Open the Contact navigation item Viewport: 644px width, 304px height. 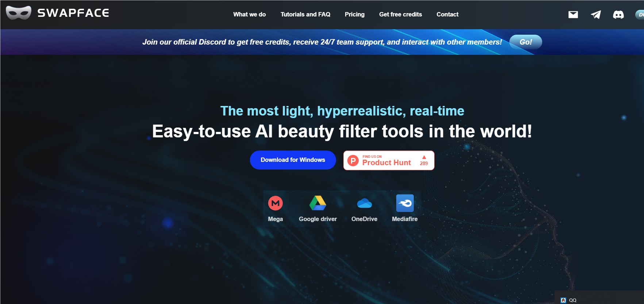(x=447, y=15)
